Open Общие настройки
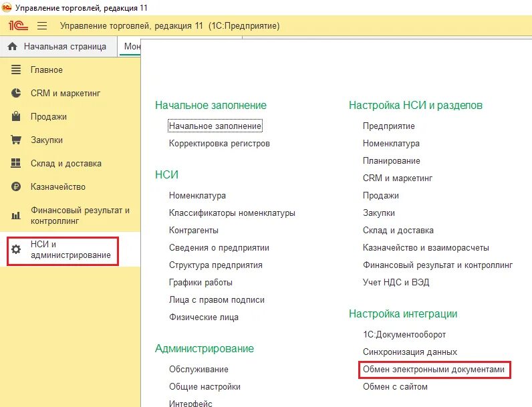 pos(205,387)
